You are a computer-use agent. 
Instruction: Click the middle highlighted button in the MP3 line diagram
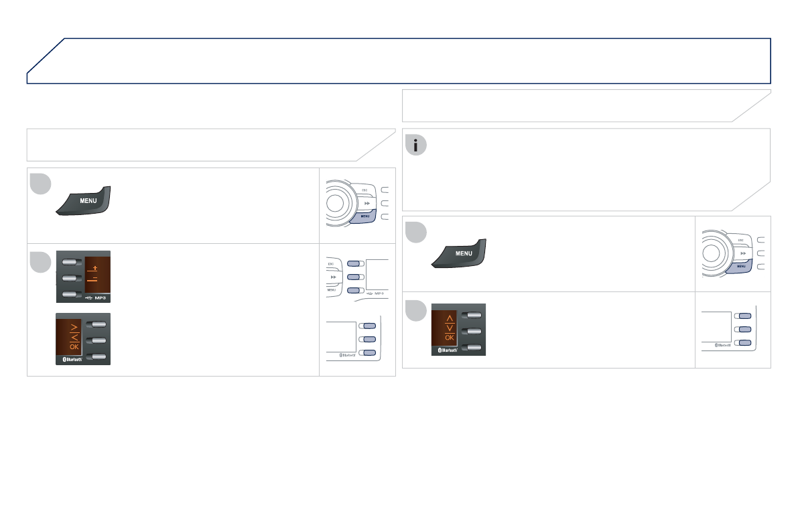point(355,277)
